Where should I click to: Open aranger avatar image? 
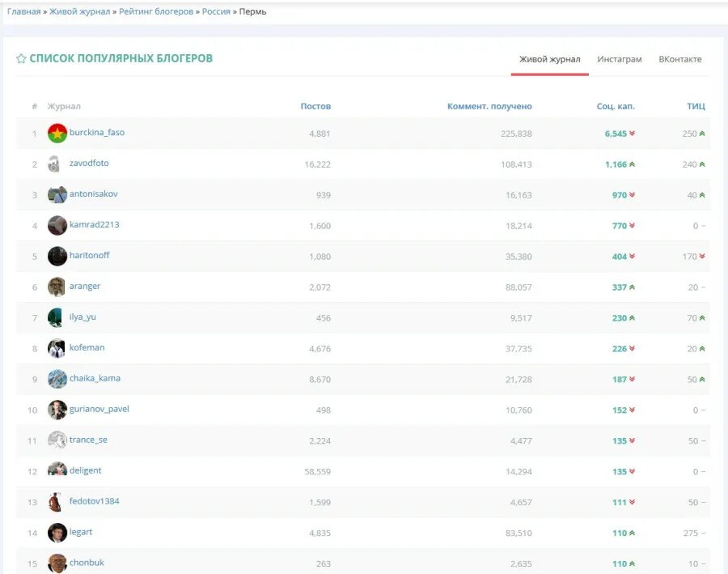(x=56, y=287)
